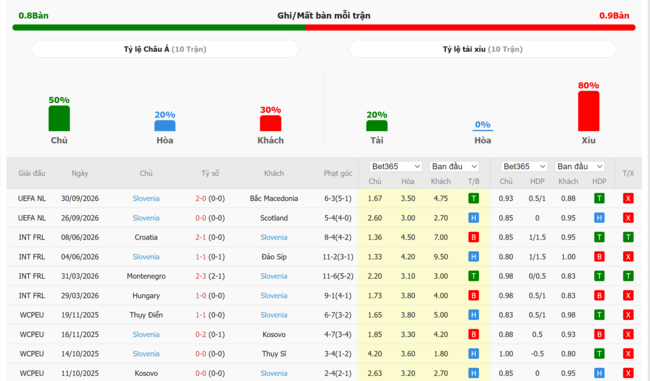Click the Phạt góc column header

click(338, 173)
